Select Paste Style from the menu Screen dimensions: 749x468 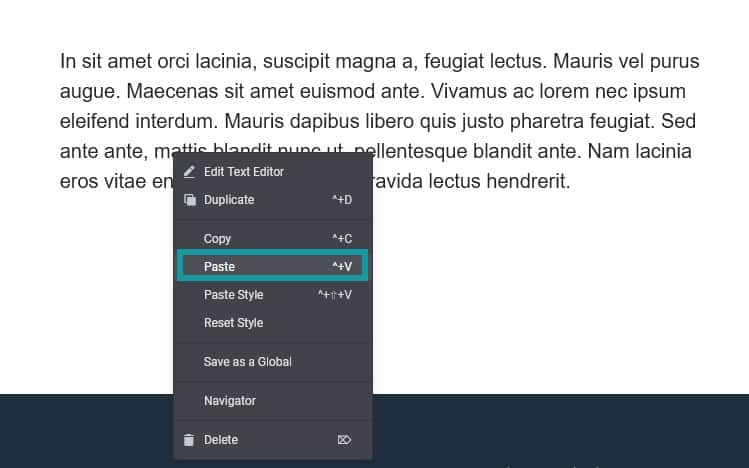click(233, 295)
